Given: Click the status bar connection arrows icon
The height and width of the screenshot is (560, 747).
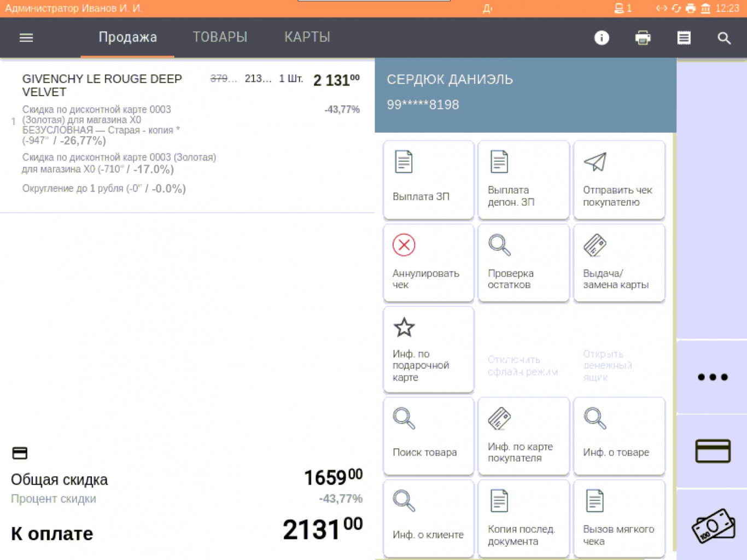Looking at the screenshot, I should coord(662,8).
